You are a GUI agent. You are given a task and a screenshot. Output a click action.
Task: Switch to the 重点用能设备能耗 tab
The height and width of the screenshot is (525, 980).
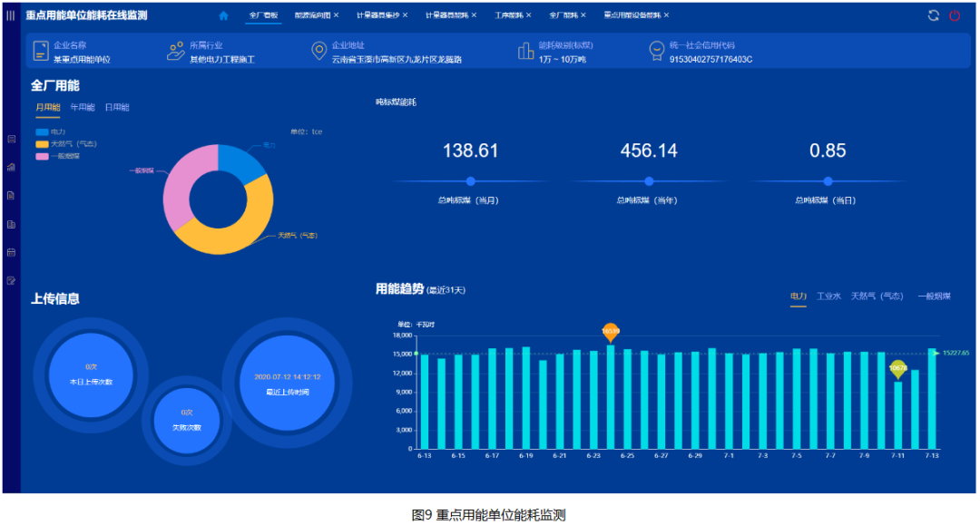[x=632, y=15]
